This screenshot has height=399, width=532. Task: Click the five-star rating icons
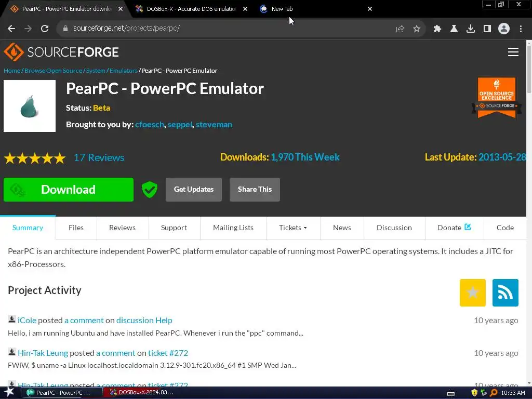(35, 158)
